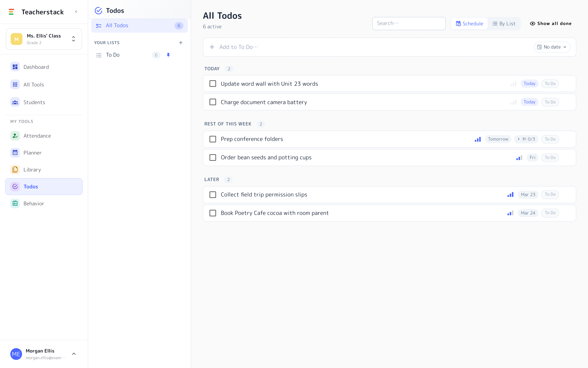Open the Students people icon
This screenshot has height=368, width=588.
[15, 102]
